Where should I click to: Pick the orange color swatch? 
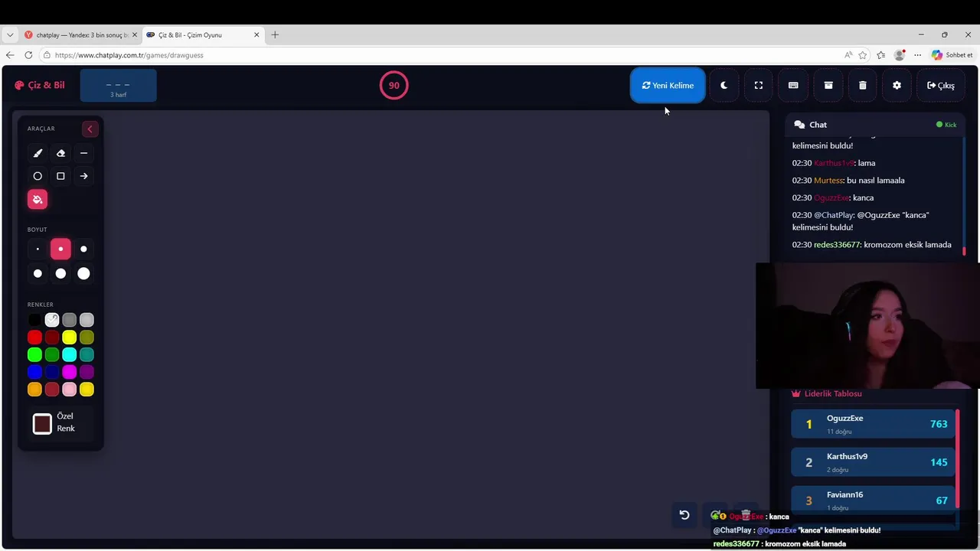pos(34,390)
